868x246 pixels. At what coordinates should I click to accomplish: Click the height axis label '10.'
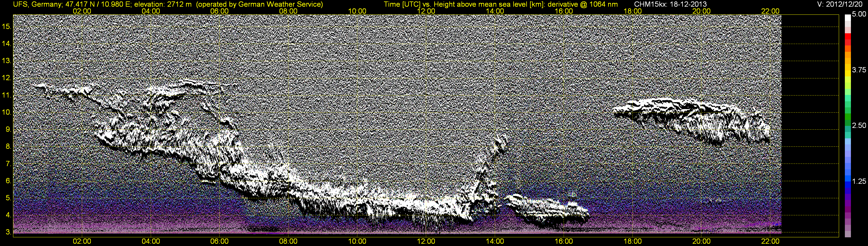tap(7, 113)
